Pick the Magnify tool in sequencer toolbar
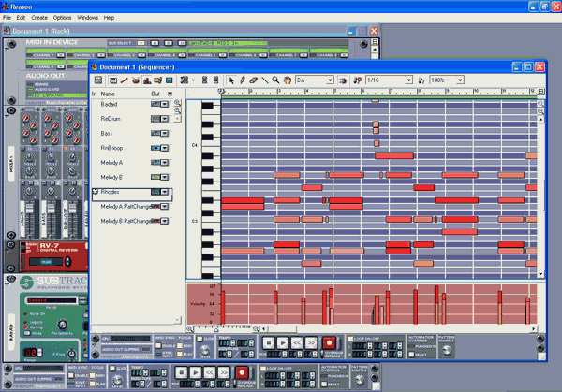Screen dimensions: 562x392 pyautogui.click(x=275, y=80)
